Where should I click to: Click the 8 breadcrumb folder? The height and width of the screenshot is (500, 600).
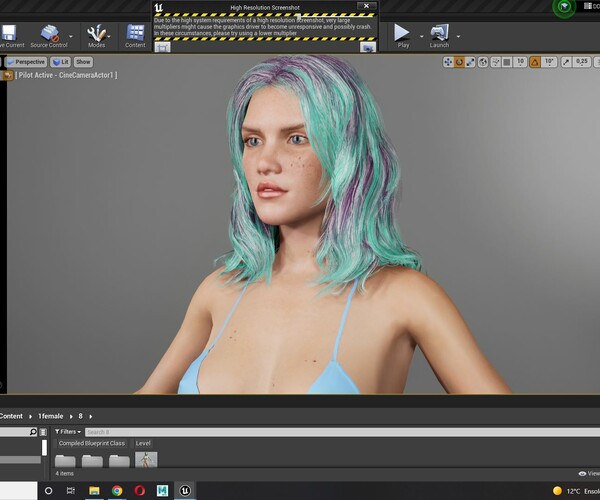tap(80, 416)
